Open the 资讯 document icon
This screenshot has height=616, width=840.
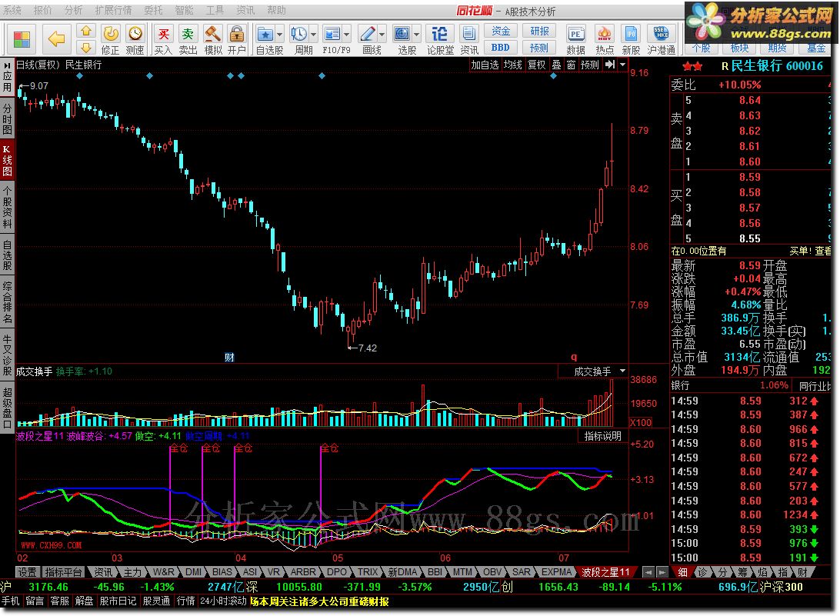click(468, 35)
